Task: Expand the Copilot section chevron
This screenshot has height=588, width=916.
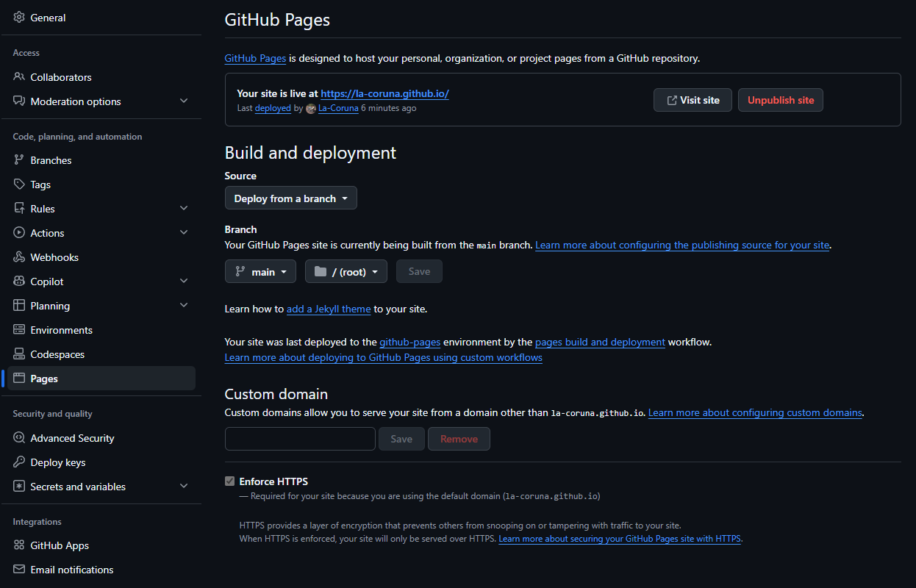Action: point(184,282)
